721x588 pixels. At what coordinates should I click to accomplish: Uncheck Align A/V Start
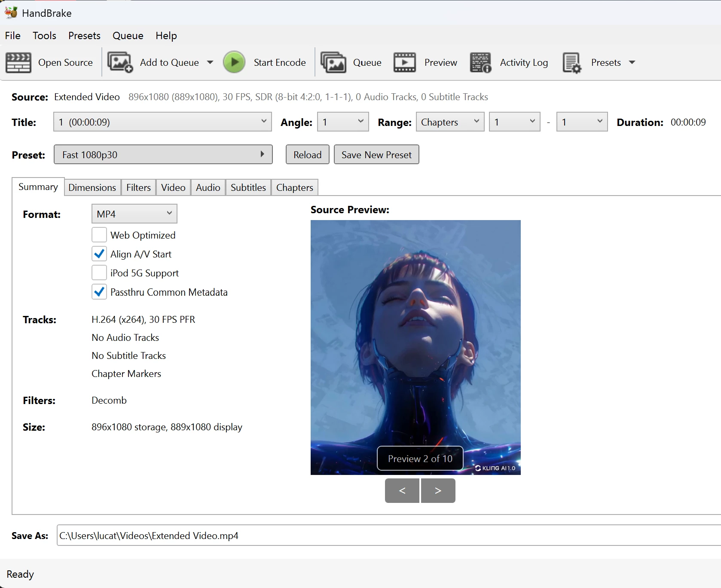(99, 254)
